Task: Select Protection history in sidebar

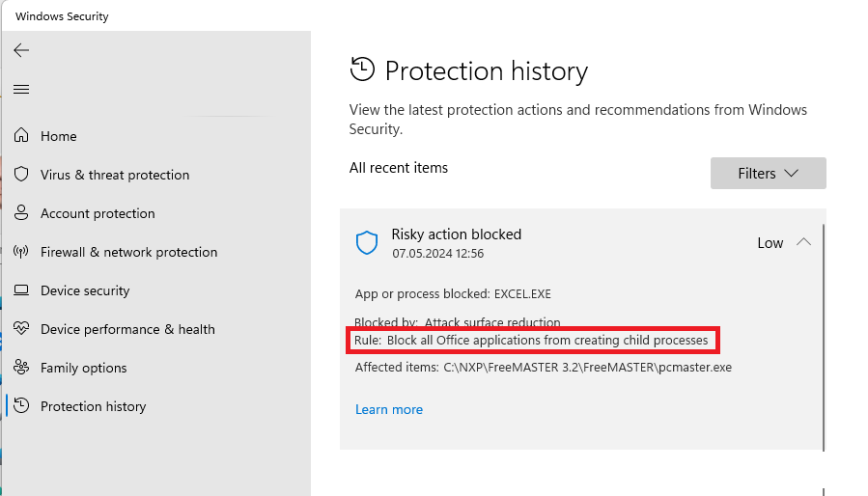Action: [x=93, y=406]
